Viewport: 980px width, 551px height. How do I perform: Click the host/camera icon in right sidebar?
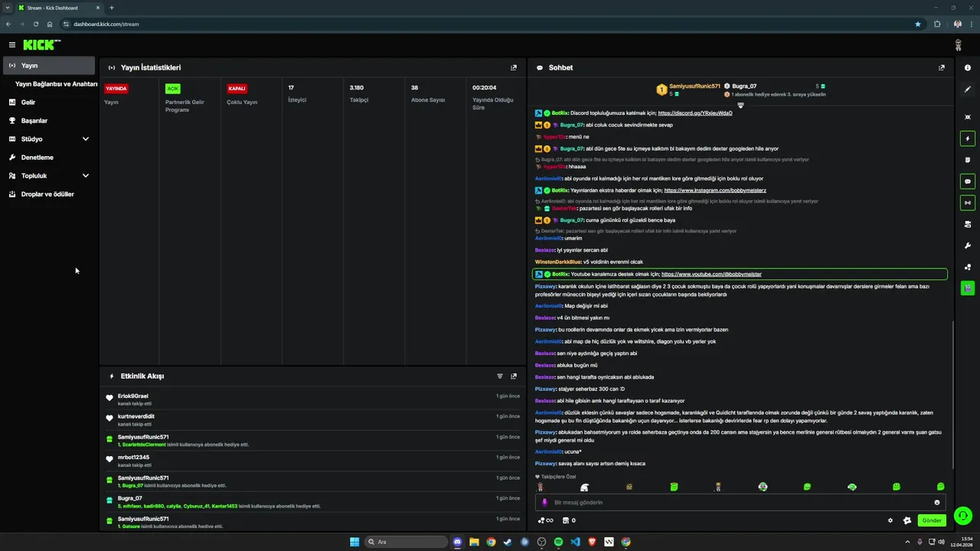pos(968,224)
